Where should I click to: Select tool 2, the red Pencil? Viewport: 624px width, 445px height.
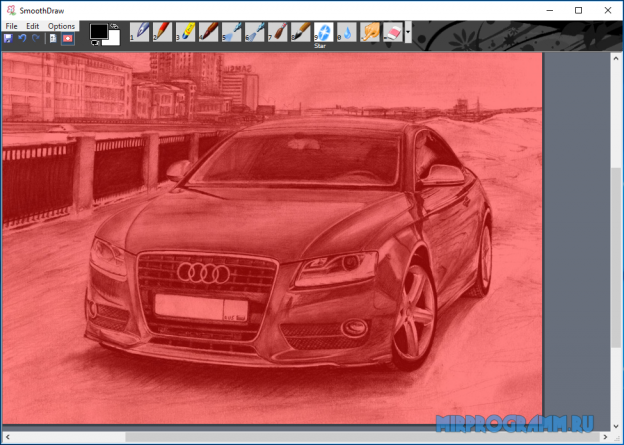[x=162, y=32]
